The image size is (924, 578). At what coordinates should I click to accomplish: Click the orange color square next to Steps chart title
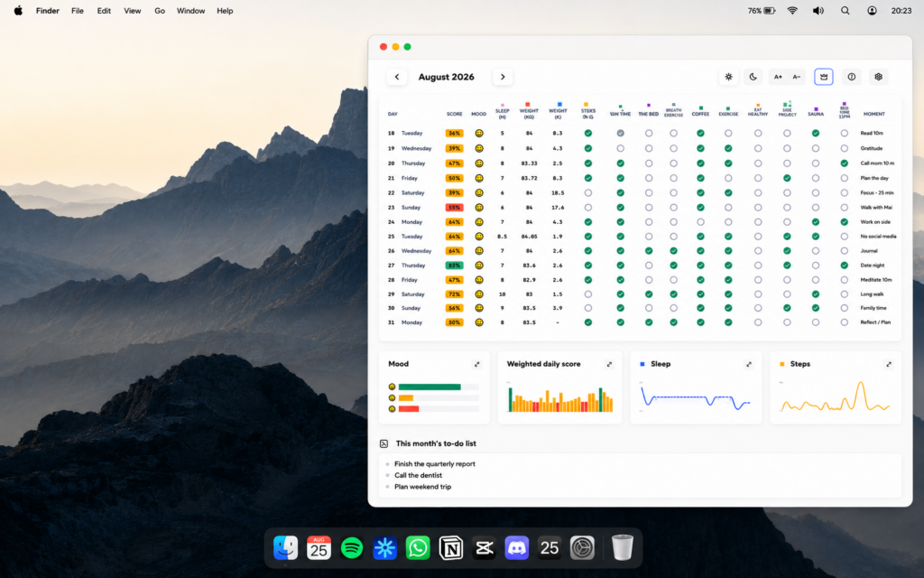click(x=782, y=365)
